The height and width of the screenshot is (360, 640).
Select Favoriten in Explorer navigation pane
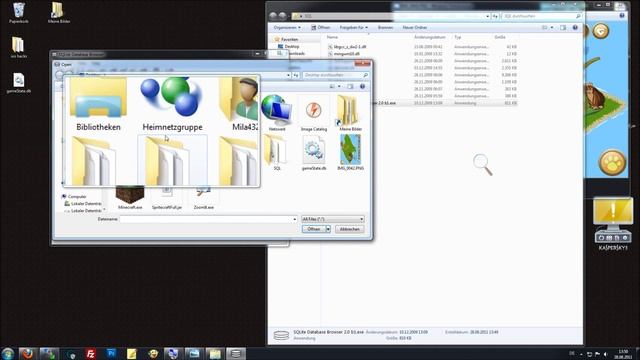tap(287, 39)
